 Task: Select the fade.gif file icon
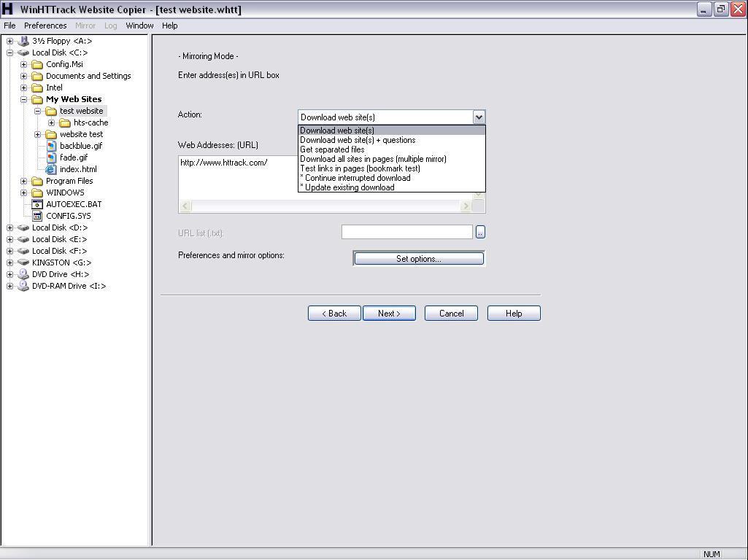tap(51, 157)
